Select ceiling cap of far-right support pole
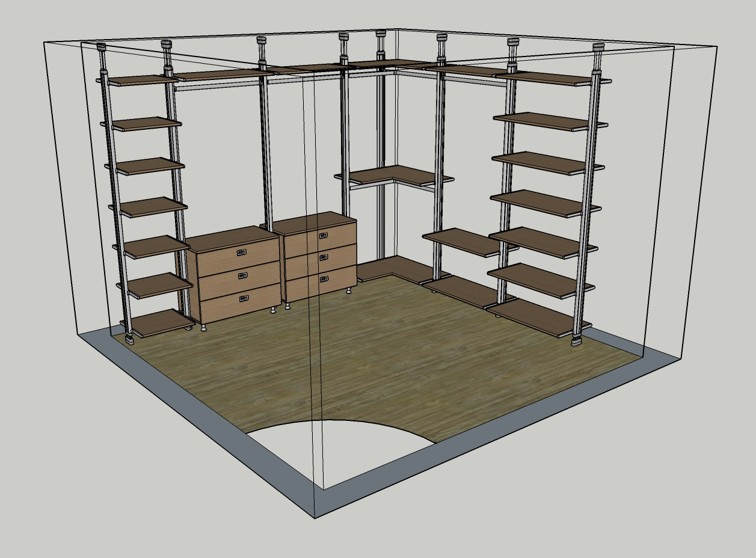This screenshot has width=756, height=558. (597, 48)
